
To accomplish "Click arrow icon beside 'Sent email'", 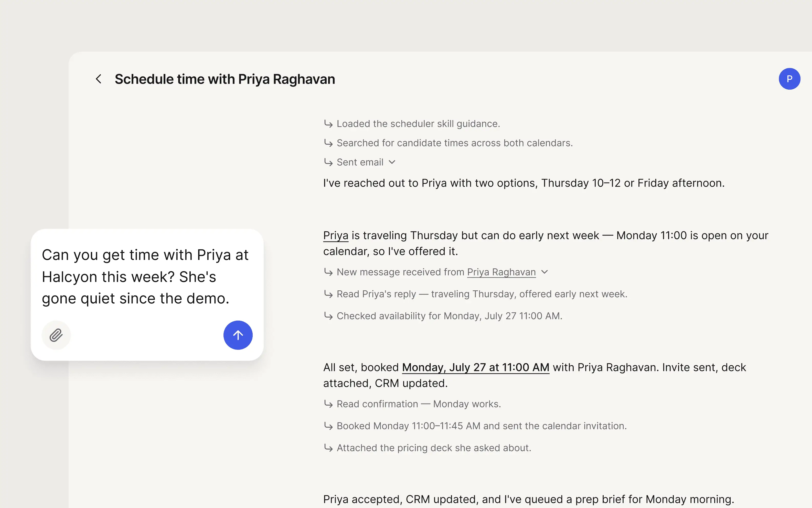I will pyautogui.click(x=328, y=162).
